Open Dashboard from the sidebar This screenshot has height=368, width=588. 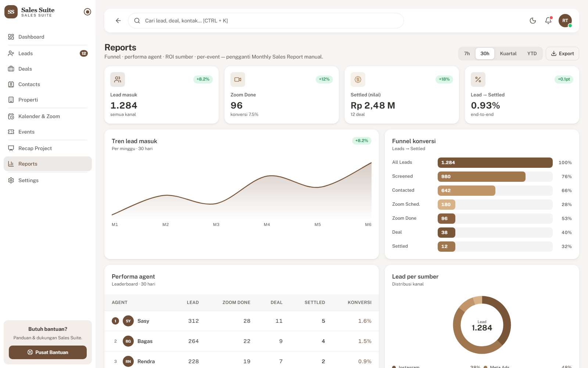click(48, 37)
